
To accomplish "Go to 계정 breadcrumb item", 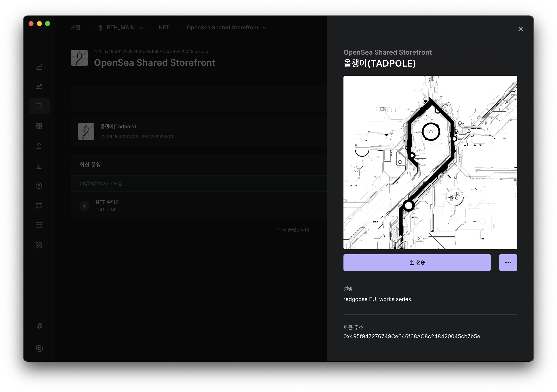I will click(76, 27).
